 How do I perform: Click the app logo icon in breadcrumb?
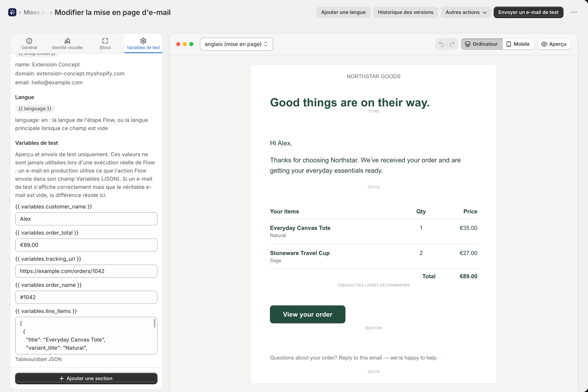pos(12,12)
